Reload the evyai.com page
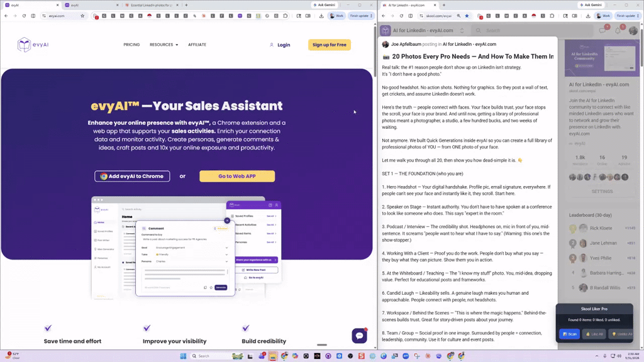Image resolution: width=644 pixels, height=362 pixels. pyautogui.click(x=24, y=16)
